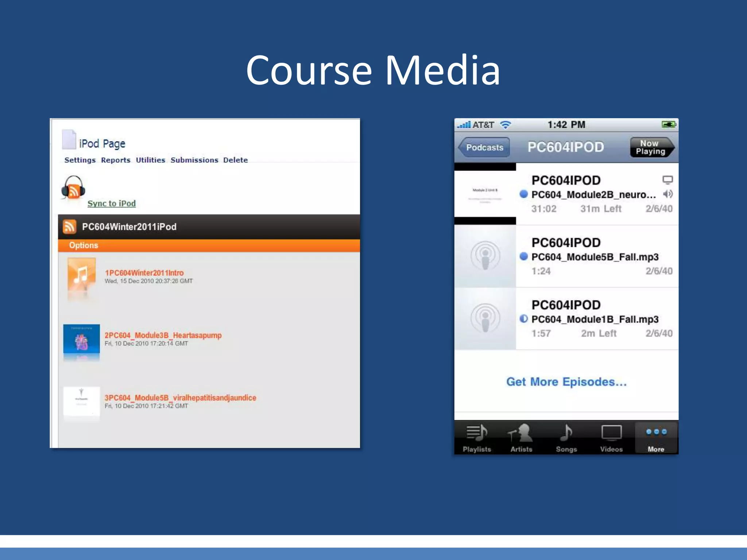The image size is (747, 560).
Task: Click the music note thumbnail for 1PC604Winter2011Intro
Action: pyautogui.click(x=82, y=275)
